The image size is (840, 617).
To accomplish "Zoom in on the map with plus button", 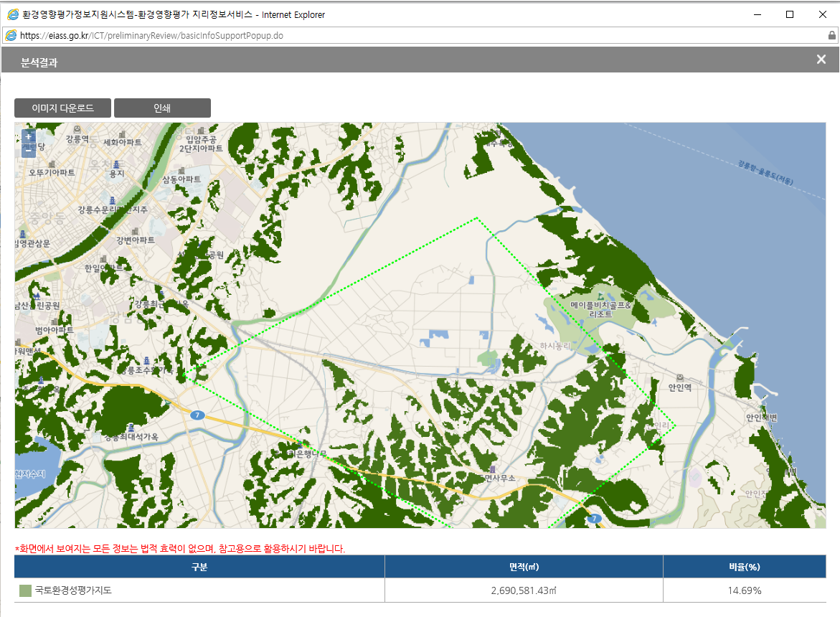I will pos(28,136).
